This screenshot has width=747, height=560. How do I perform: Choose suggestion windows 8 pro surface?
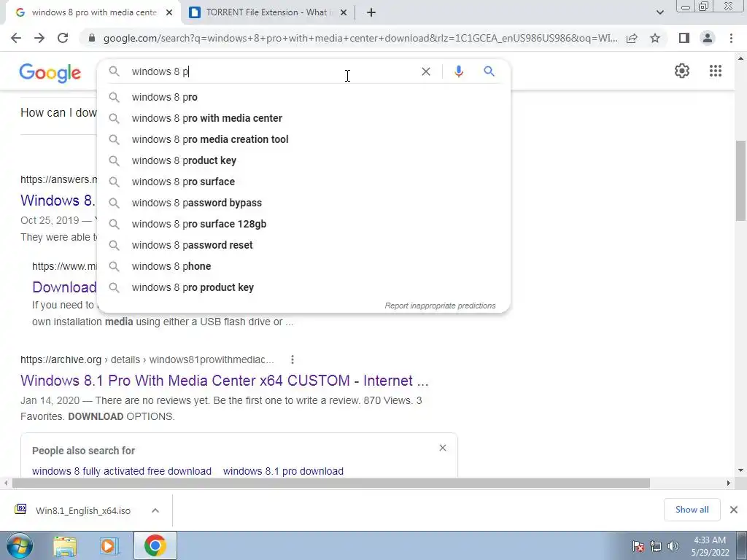pos(303,182)
